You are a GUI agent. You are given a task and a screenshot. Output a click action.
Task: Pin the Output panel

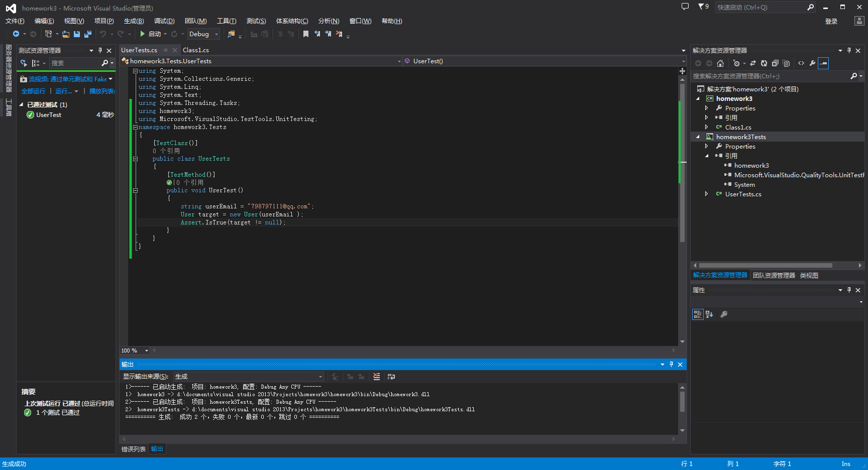point(671,365)
